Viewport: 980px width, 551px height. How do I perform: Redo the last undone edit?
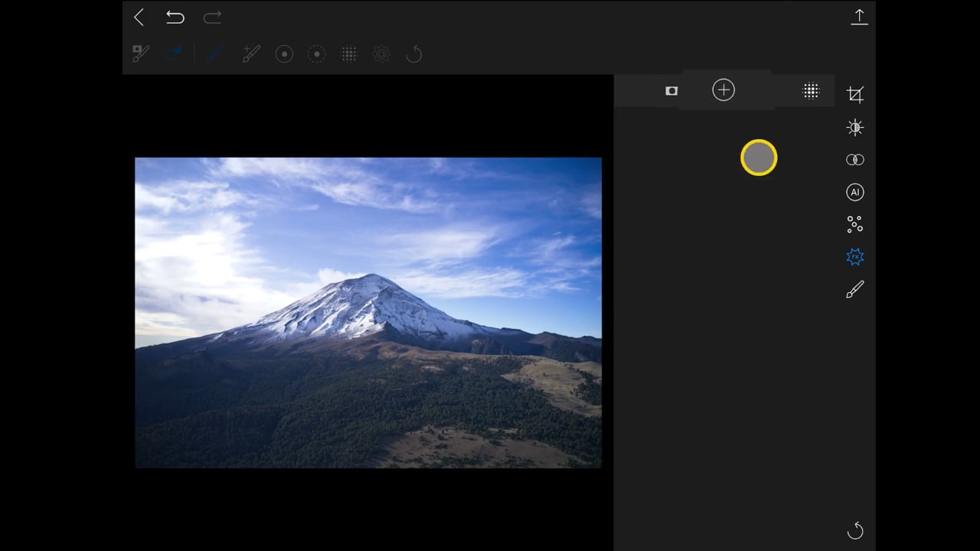tap(212, 18)
